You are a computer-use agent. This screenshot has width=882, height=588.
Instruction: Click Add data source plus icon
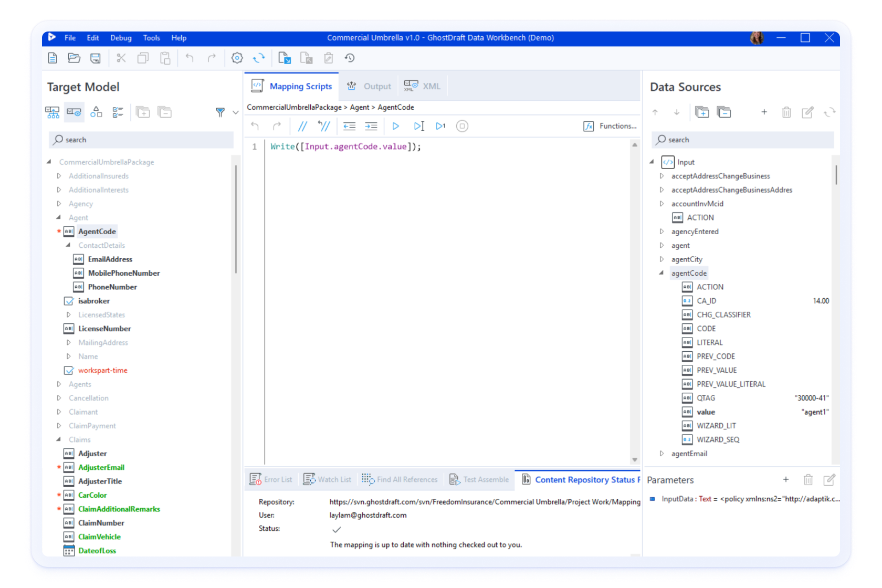(764, 112)
